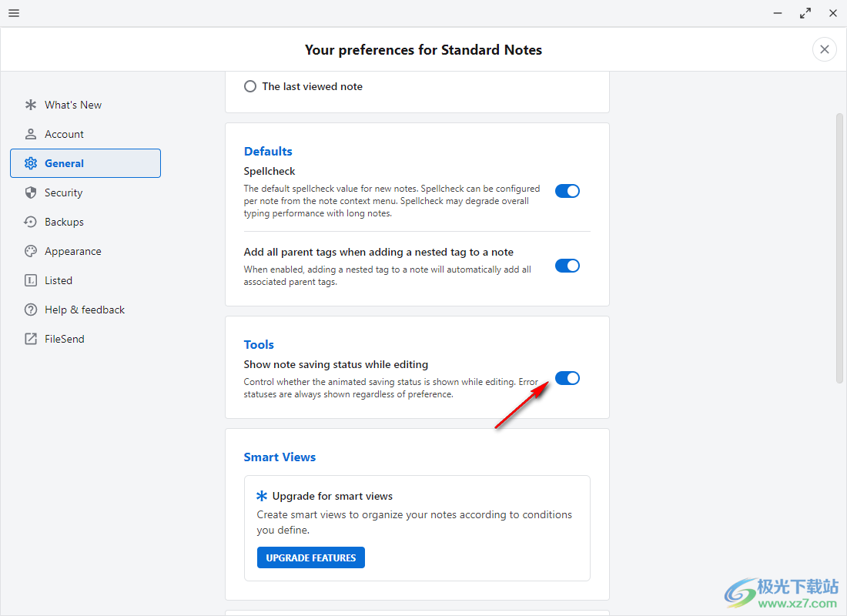Screen dimensions: 847x616
Task: Toggle 'Show note saving status' switch
Action: pyautogui.click(x=567, y=378)
